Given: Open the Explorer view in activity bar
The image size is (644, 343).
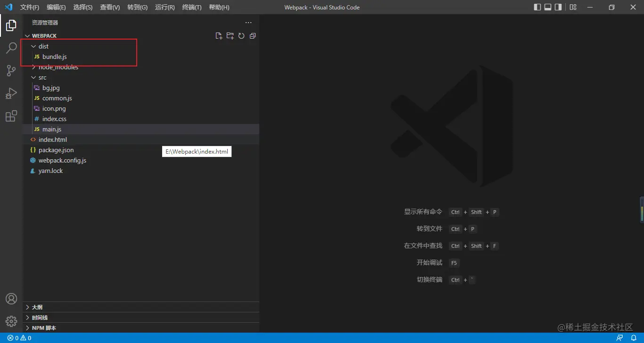Looking at the screenshot, I should (x=11, y=25).
